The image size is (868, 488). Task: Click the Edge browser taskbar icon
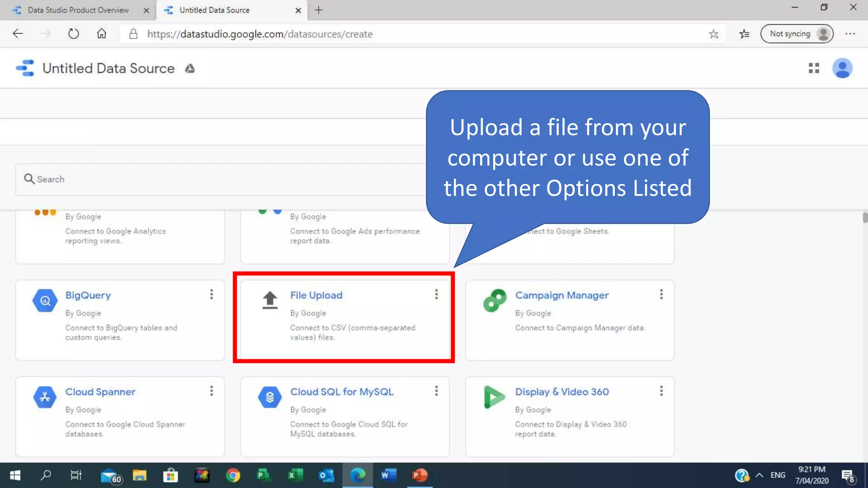357,475
